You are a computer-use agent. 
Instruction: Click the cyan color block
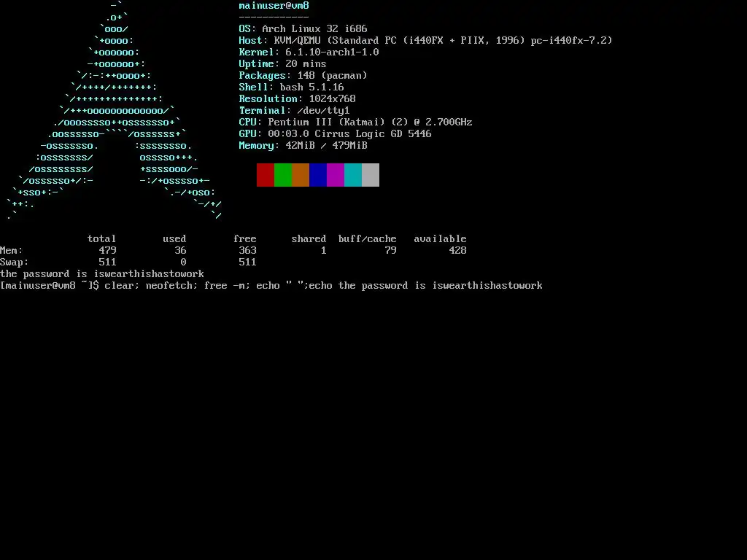pos(353,175)
